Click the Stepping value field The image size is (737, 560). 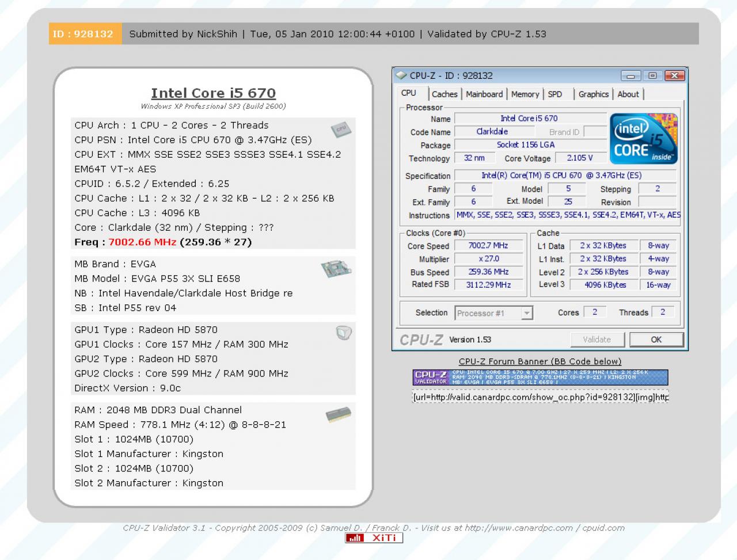(658, 189)
